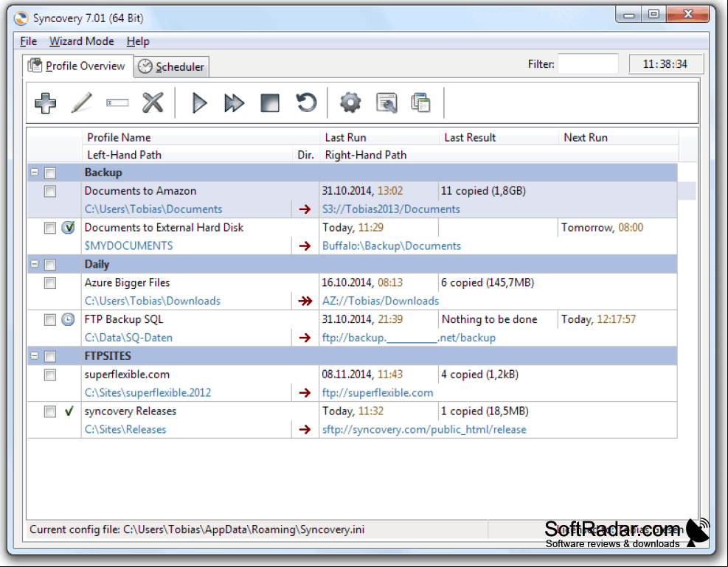This screenshot has height=567, width=728.
Task: Click the clock icon on FTP Backup SQL row
Action: 69,320
